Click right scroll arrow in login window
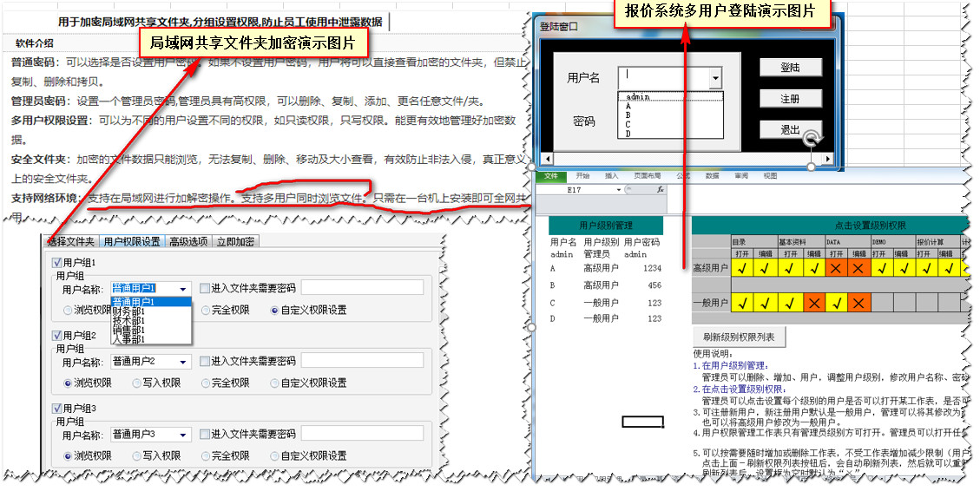This screenshot has height=491, width=980. tap(827, 159)
